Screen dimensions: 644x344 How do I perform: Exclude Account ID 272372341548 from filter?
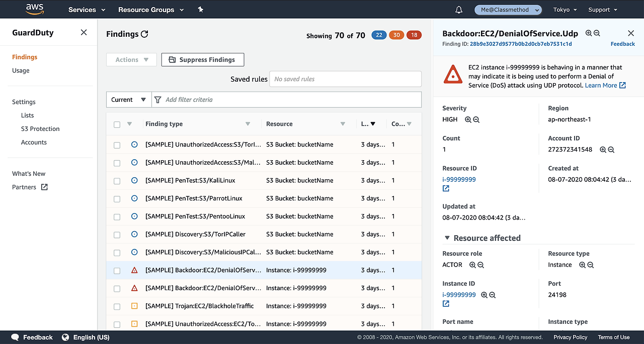[611, 150]
